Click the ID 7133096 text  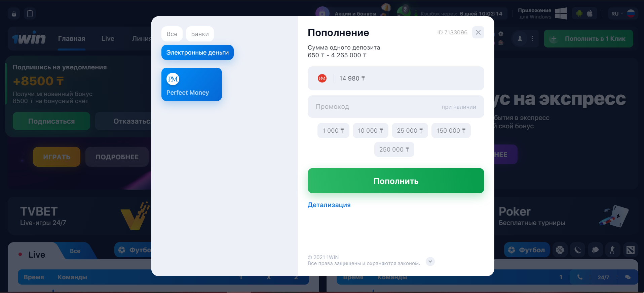(x=452, y=32)
